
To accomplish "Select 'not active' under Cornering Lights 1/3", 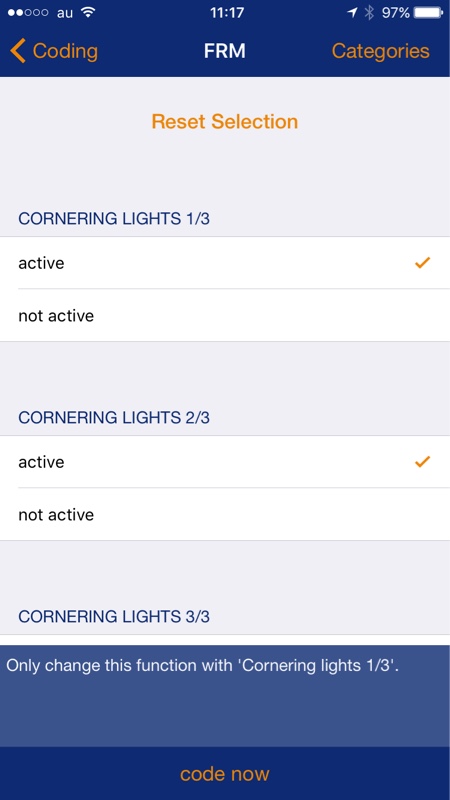I will [x=225, y=315].
